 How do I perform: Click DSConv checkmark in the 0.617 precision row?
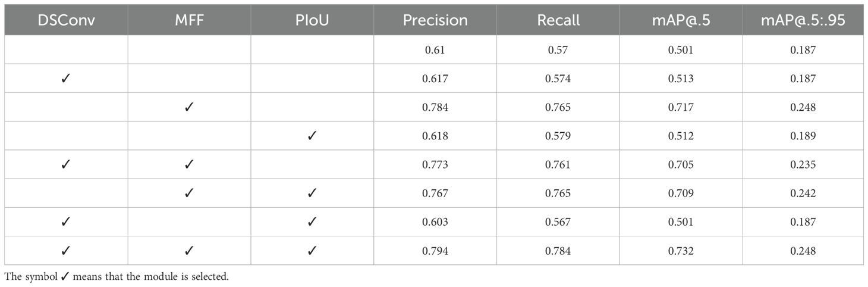click(66, 79)
